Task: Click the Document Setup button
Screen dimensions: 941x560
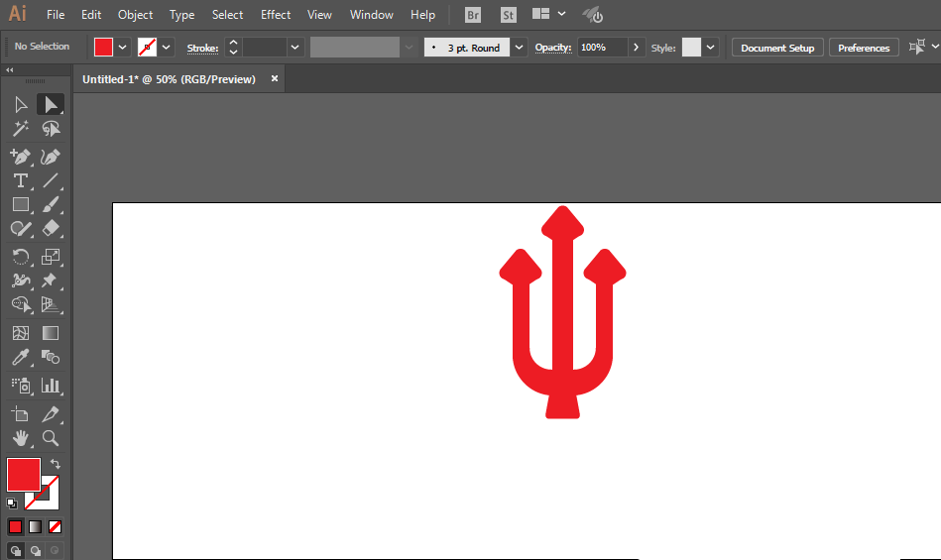Action: point(777,48)
